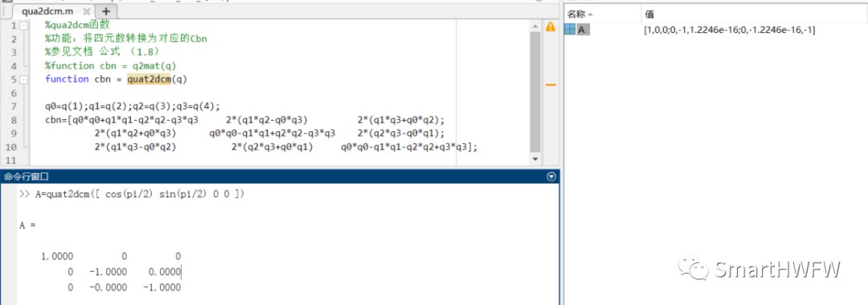
Task: Click the orange warning marker in message bar
Action: pyautogui.click(x=551, y=84)
